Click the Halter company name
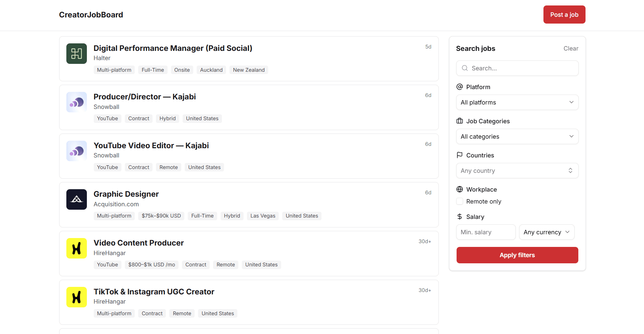644x334 pixels. [102, 58]
